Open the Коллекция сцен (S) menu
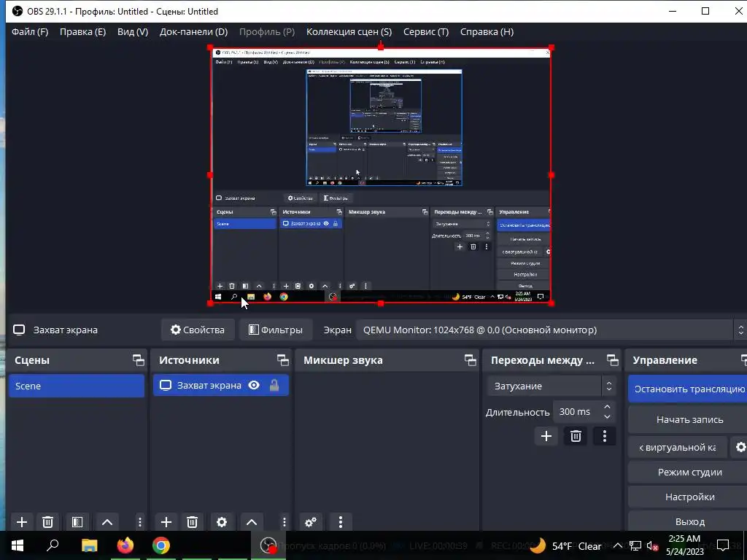This screenshot has height=560, width=747. pos(349,32)
